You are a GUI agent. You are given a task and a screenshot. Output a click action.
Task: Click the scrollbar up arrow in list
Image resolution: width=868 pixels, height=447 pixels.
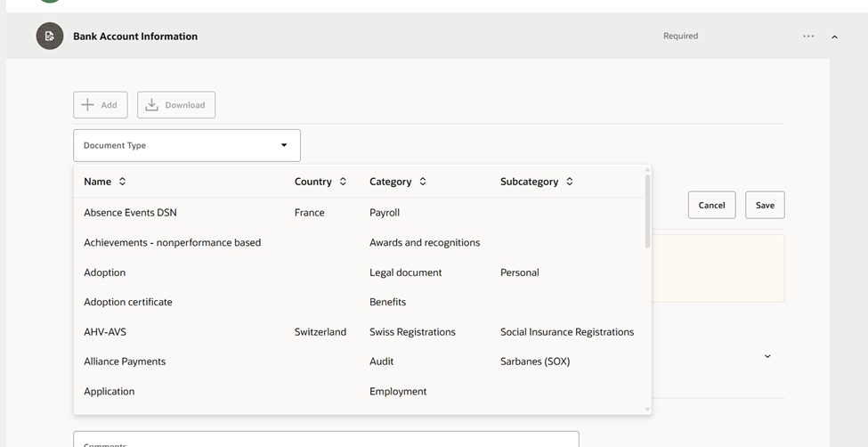click(648, 169)
